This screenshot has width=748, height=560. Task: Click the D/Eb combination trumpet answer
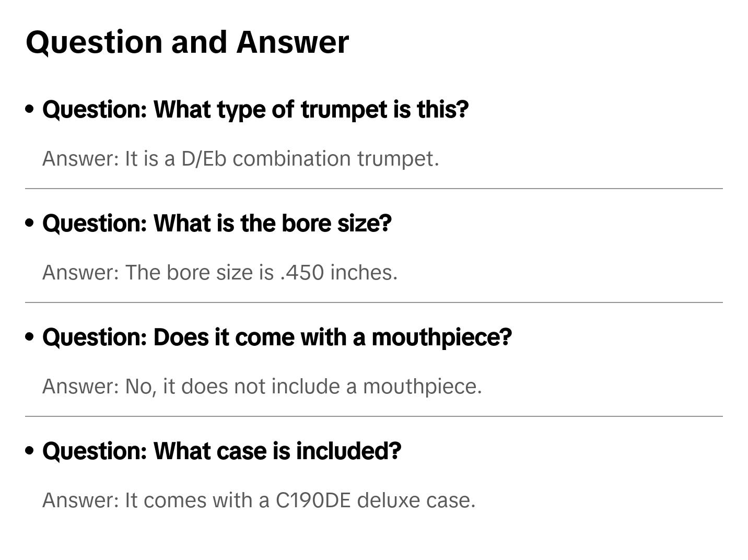(x=240, y=159)
